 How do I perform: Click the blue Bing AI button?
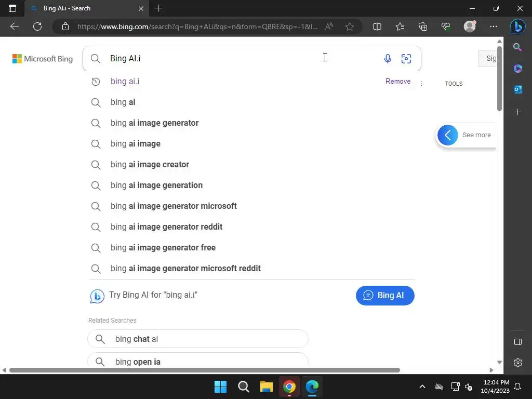(x=385, y=296)
